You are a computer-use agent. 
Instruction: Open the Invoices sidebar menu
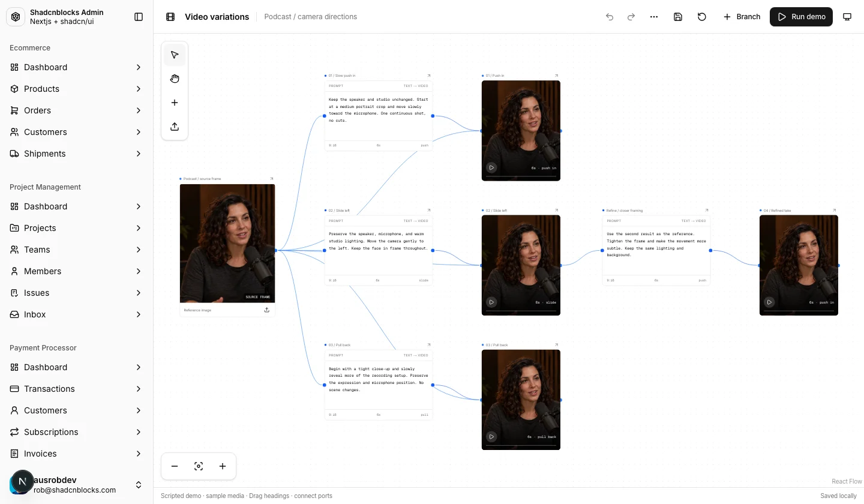click(x=77, y=454)
